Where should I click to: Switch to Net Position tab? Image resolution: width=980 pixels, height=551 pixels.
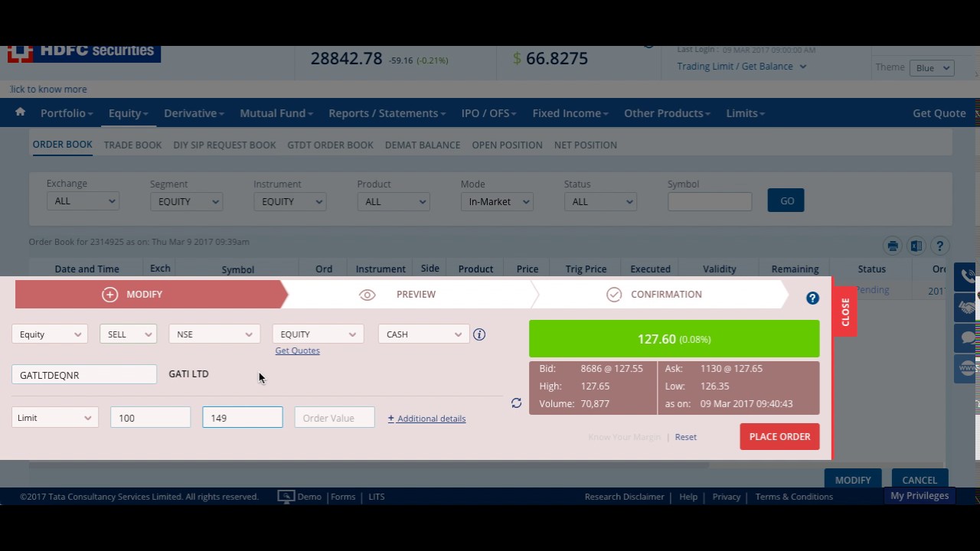point(586,145)
